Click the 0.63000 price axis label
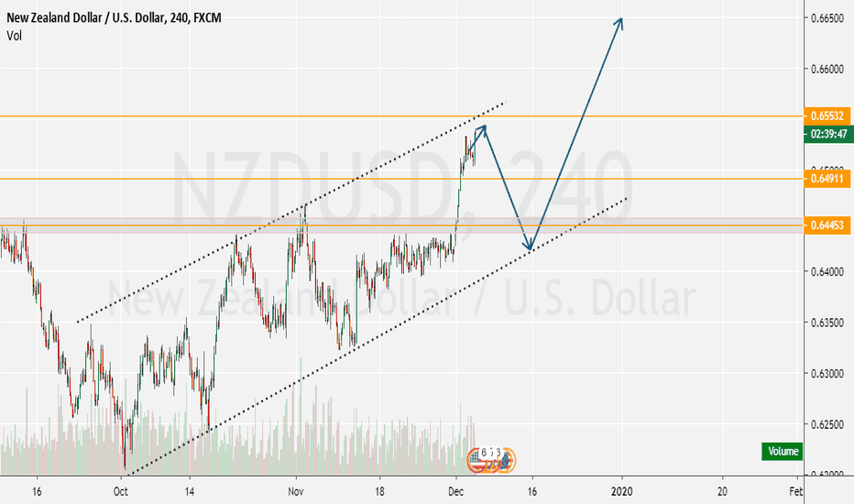Viewport: 854px width, 504px height. [x=826, y=374]
